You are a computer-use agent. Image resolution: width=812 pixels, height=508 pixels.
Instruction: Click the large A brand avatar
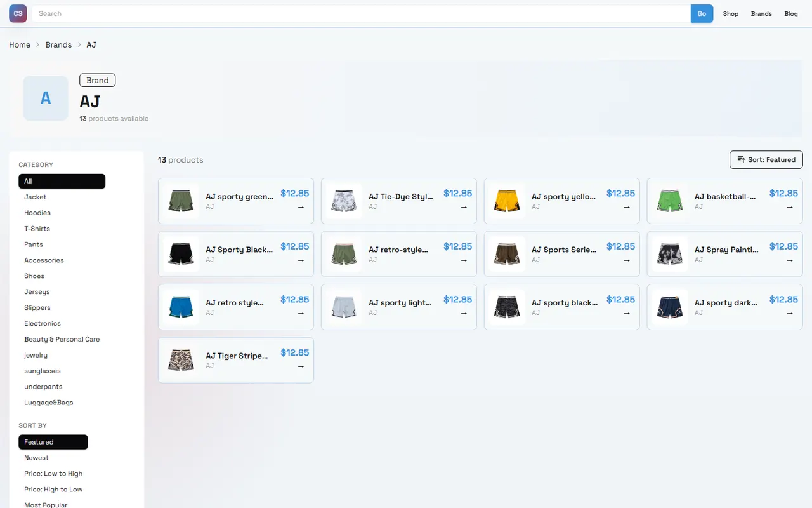click(x=46, y=98)
